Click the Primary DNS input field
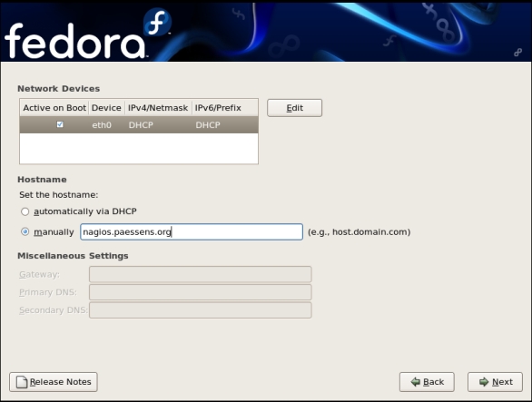This screenshot has height=402, width=532. pos(200,292)
